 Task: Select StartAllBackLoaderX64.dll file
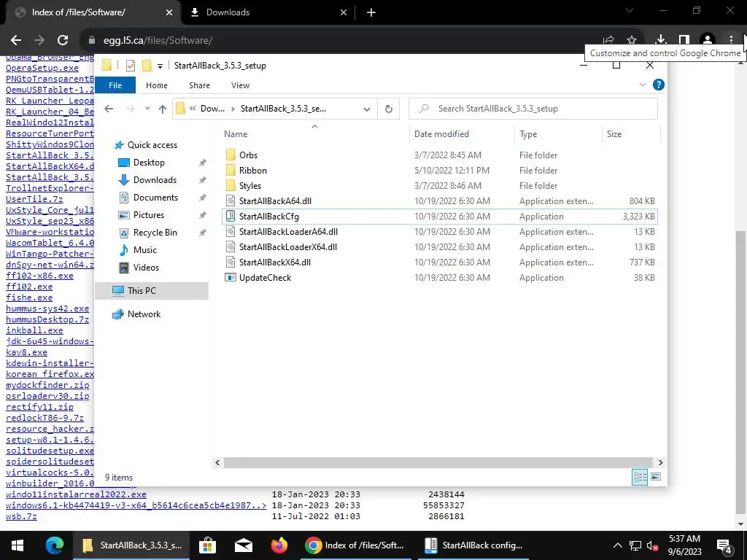287,246
